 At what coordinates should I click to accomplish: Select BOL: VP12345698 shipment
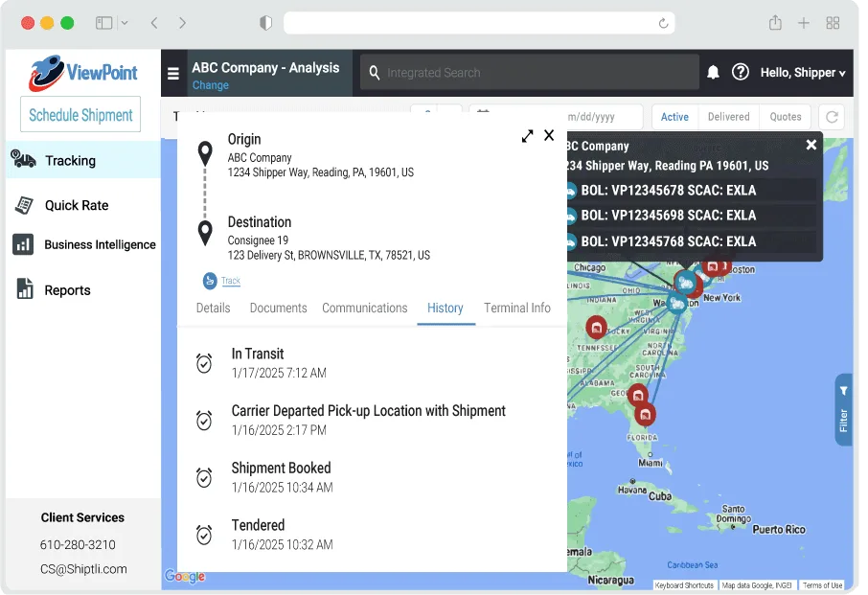tap(692, 216)
